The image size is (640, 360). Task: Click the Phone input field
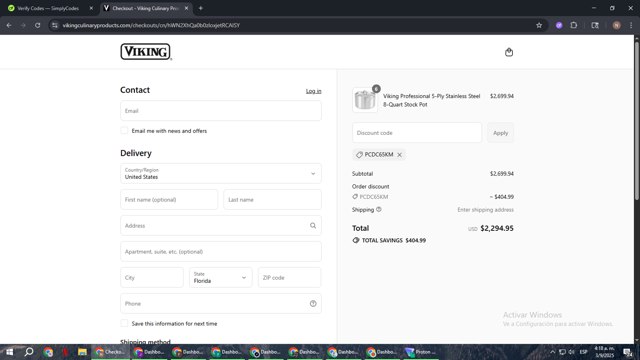(221, 304)
